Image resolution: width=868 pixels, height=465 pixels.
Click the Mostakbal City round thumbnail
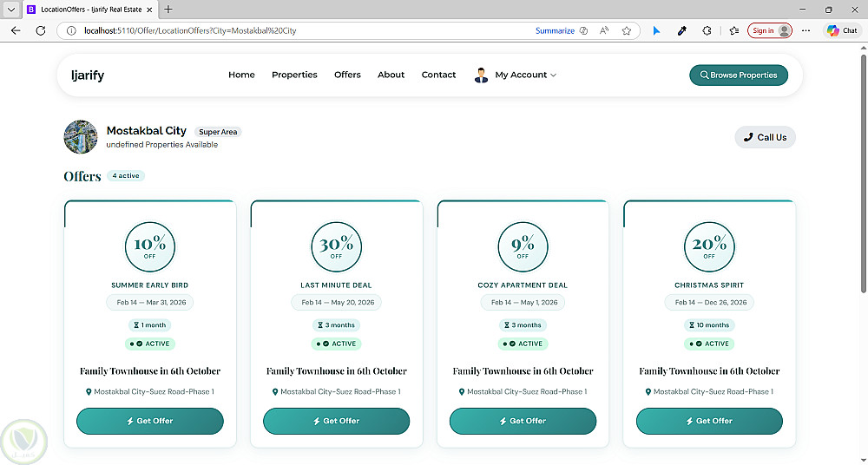[x=81, y=137]
